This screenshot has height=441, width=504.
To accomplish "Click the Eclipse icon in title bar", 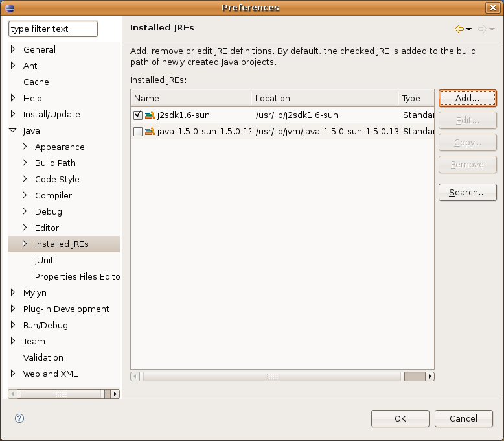I will pos(9,8).
